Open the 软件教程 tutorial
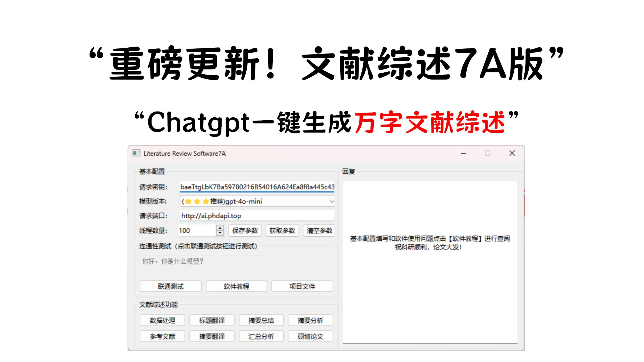Viewport: 644px width, 362px height. (237, 286)
